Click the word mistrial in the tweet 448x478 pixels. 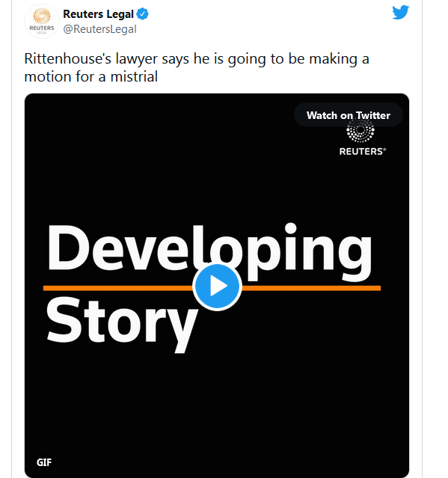coord(134,76)
